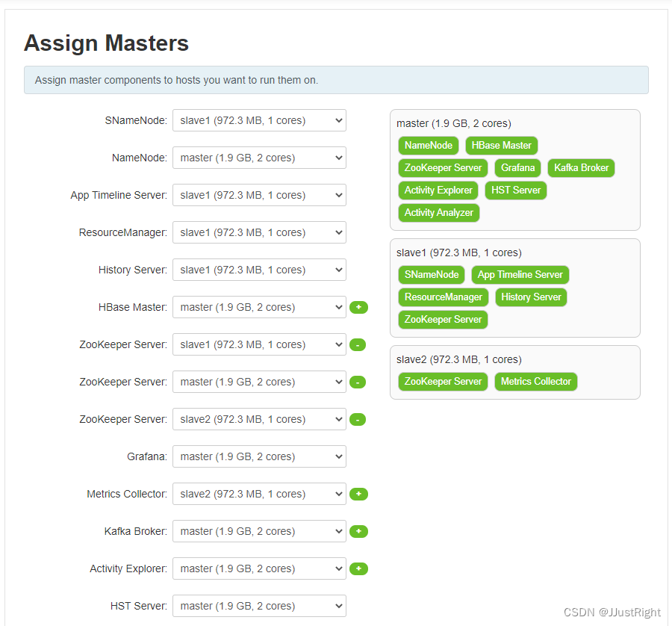Click the 'Kafka Broker:' field label

[x=135, y=531]
